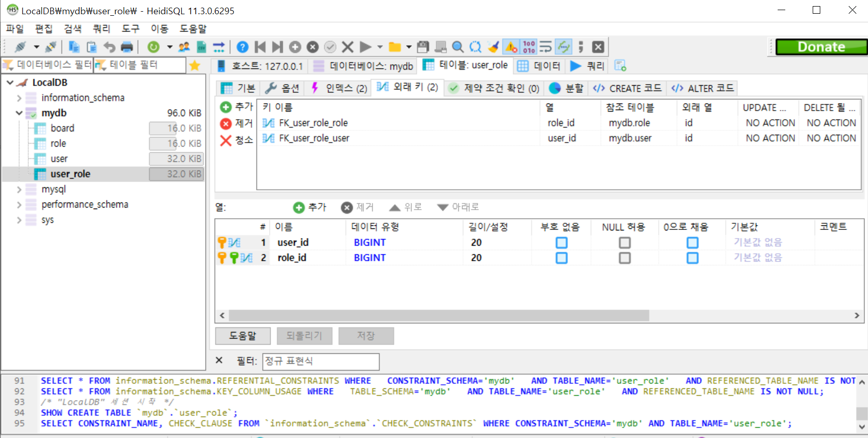This screenshot has height=438, width=868.
Task: Select the user table in tree
Action: (x=59, y=159)
